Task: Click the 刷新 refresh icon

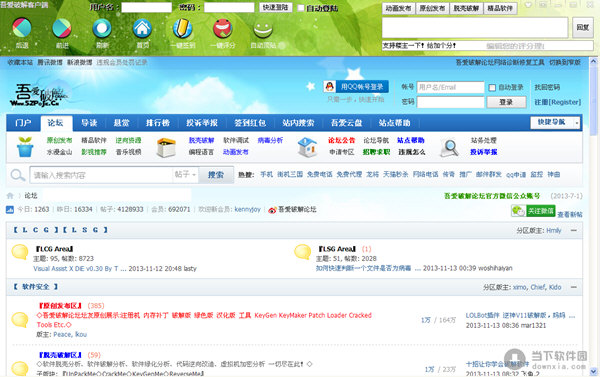Action: coord(102,28)
